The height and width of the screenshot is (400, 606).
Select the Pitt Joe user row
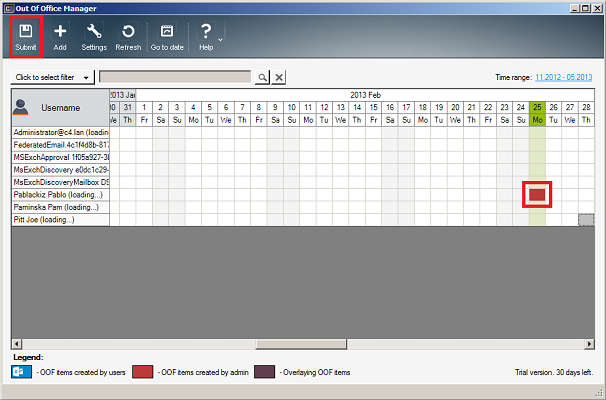click(x=60, y=219)
